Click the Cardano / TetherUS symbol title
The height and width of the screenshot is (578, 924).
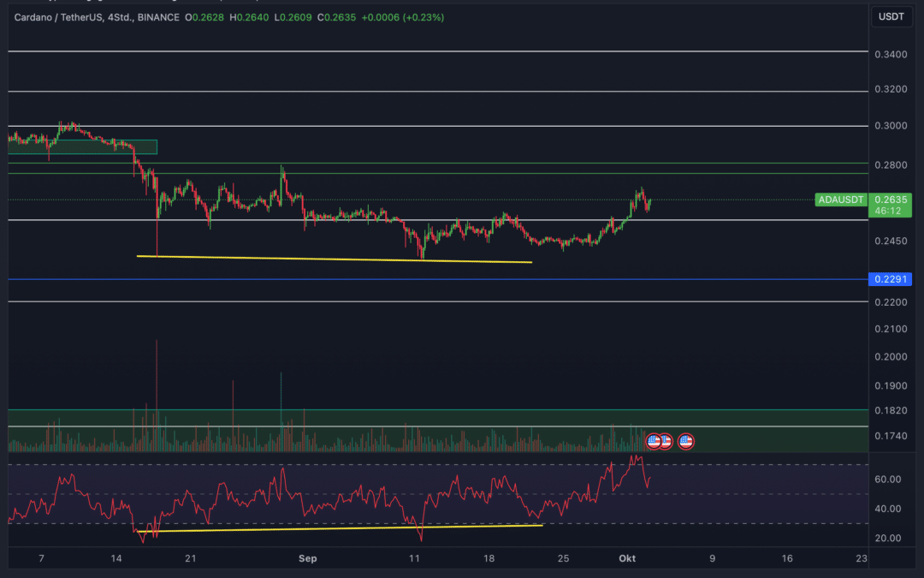97,18
